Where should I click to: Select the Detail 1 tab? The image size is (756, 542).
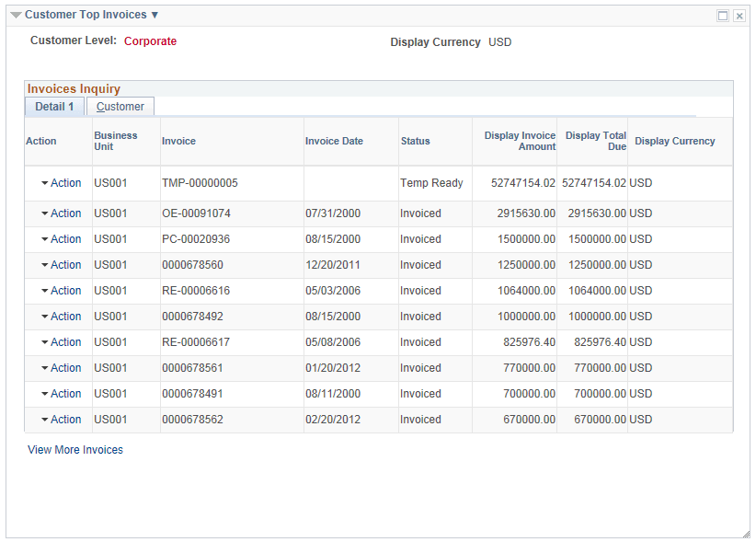click(53, 106)
